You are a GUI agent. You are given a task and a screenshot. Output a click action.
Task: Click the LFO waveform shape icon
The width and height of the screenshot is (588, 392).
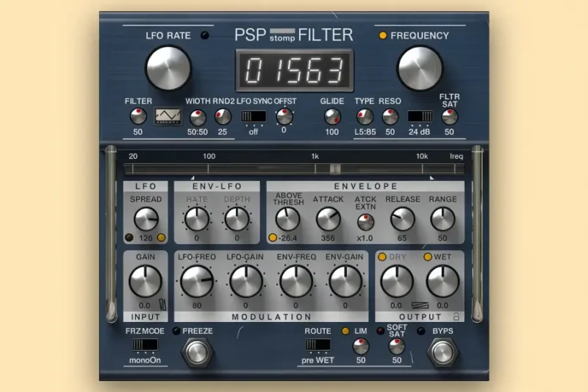[x=168, y=116]
